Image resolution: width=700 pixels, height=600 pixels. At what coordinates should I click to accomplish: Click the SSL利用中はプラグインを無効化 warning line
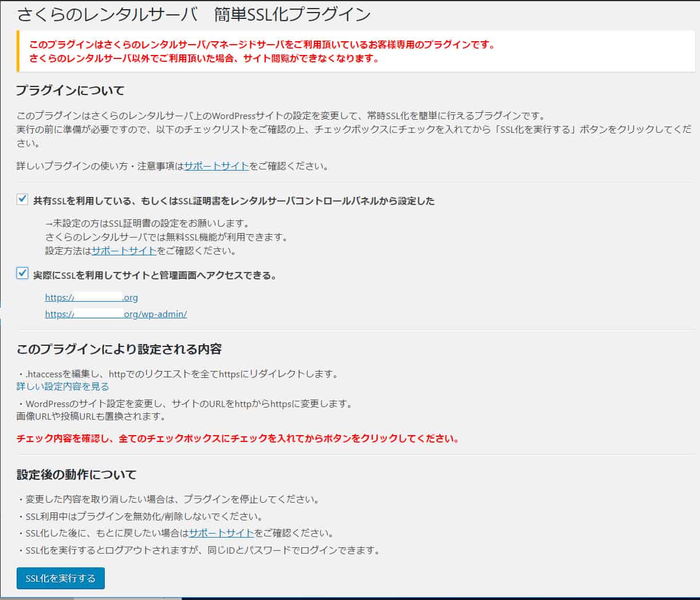140,516
